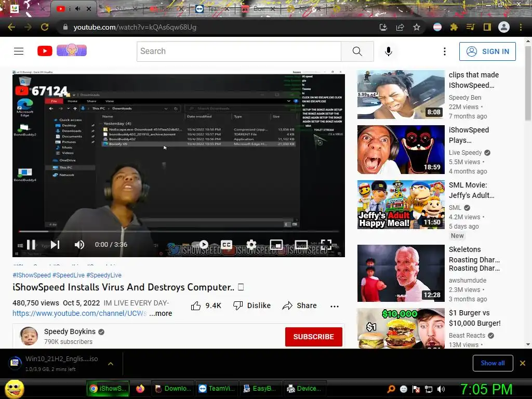Pause the video

click(x=31, y=245)
